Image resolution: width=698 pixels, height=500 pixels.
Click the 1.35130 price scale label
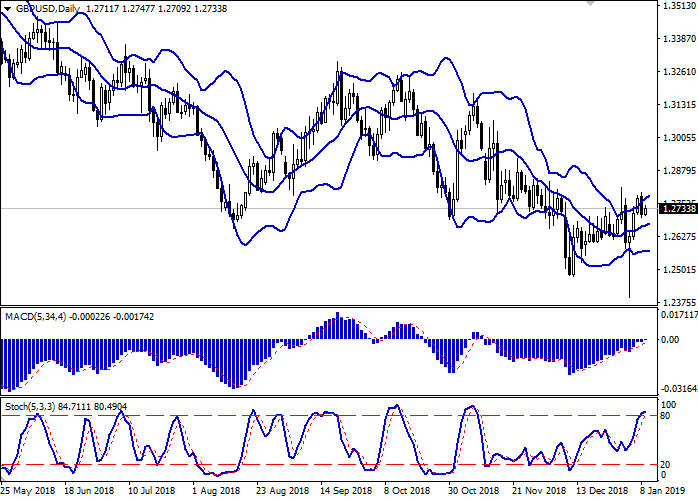pyautogui.click(x=678, y=6)
